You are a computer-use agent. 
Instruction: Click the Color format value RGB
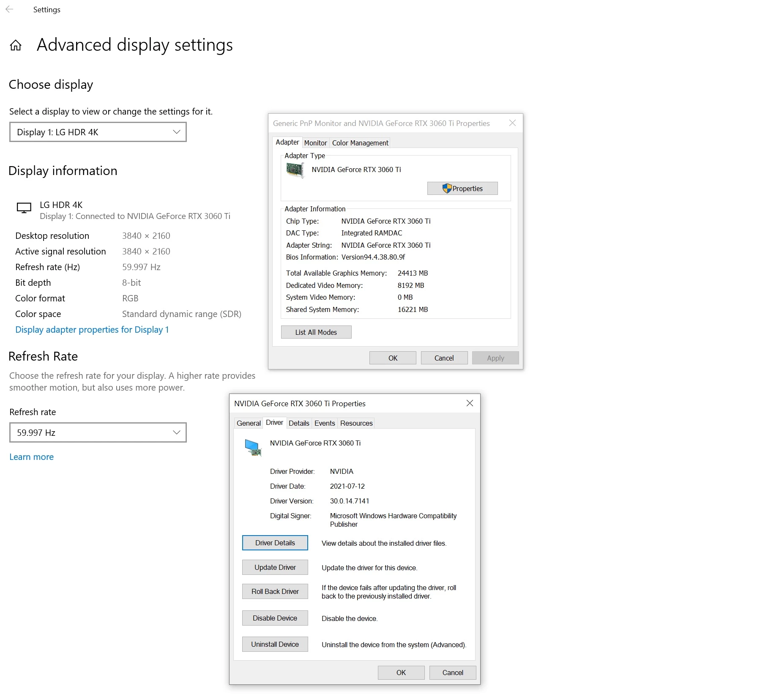[130, 298]
